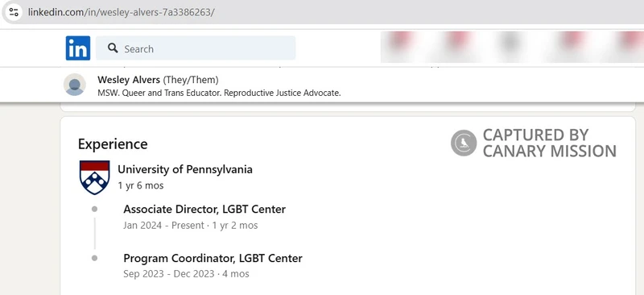
Task: Click the MSW Queer and Trans Educator headline
Action: (x=219, y=93)
